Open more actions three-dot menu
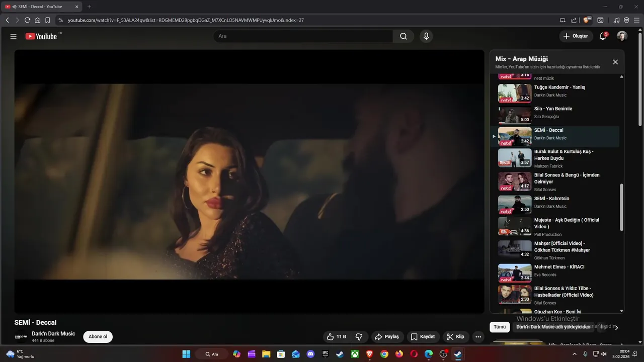Screen dimensions: 644x362 click(478, 337)
